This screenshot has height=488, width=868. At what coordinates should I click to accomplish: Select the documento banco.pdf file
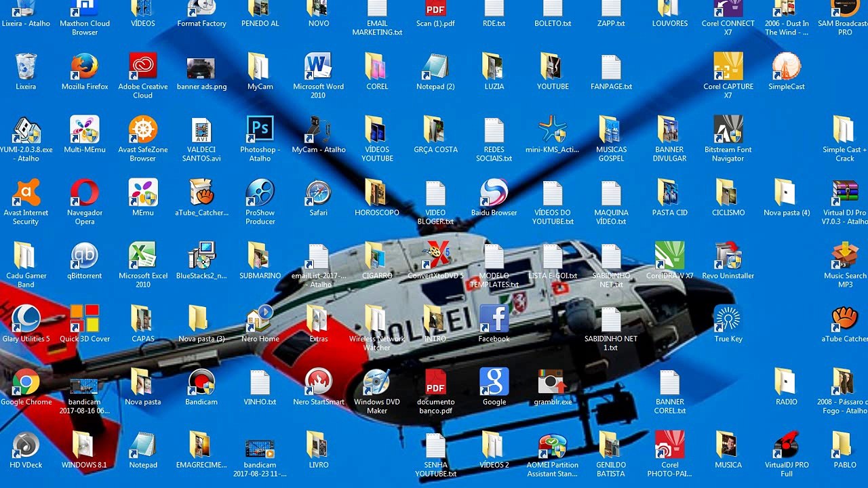pyautogui.click(x=435, y=382)
